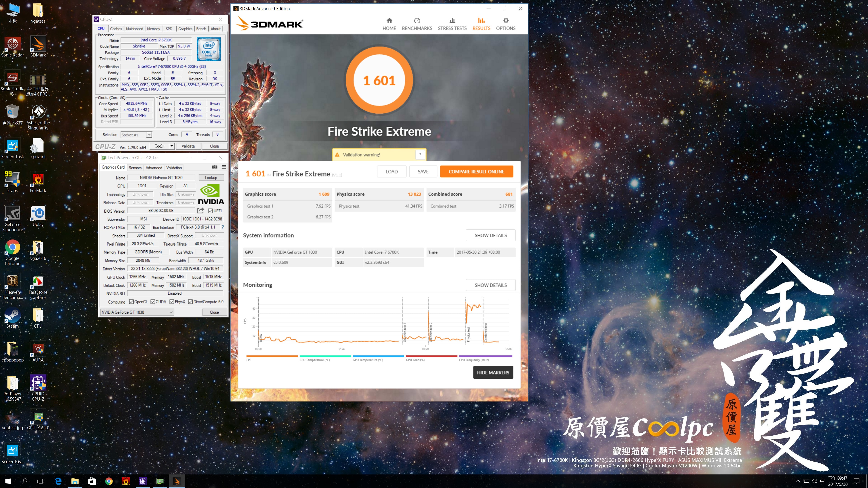Toggle the CUDA checkbox
Screen dimensions: 868x488
(x=153, y=302)
